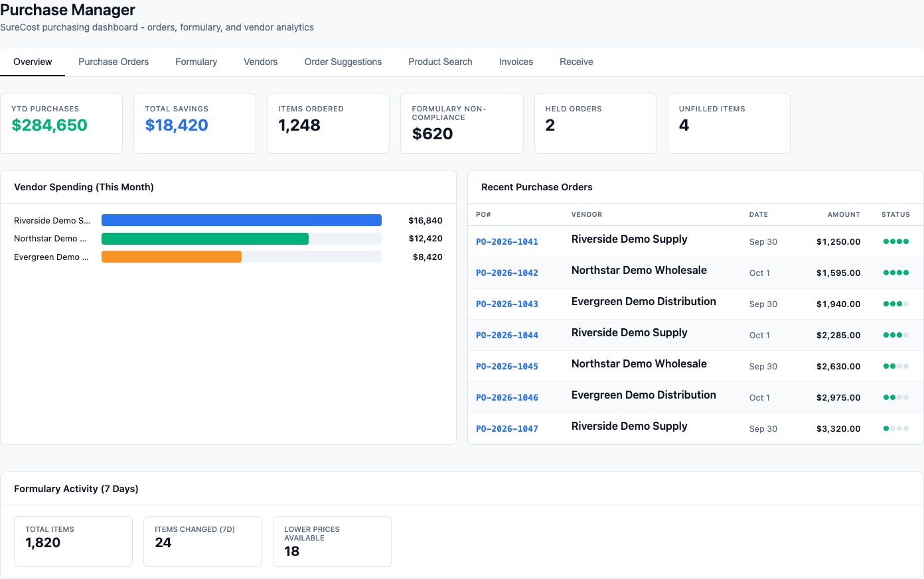Click the Formulary Non-Compliance $620 card
The width and height of the screenshot is (924, 579).
click(x=462, y=123)
